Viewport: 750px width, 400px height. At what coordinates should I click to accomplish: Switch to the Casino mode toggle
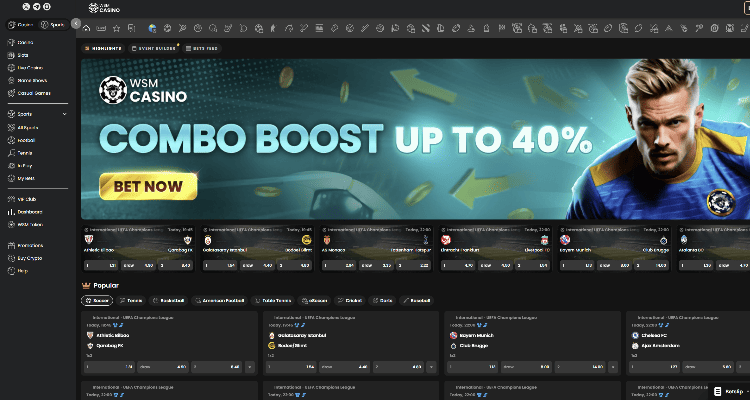coord(20,22)
